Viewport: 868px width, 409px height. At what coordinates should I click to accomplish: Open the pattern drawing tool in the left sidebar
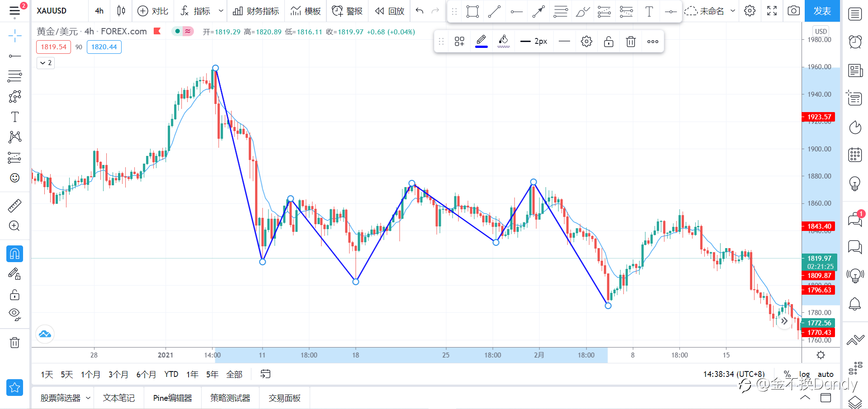(15, 137)
